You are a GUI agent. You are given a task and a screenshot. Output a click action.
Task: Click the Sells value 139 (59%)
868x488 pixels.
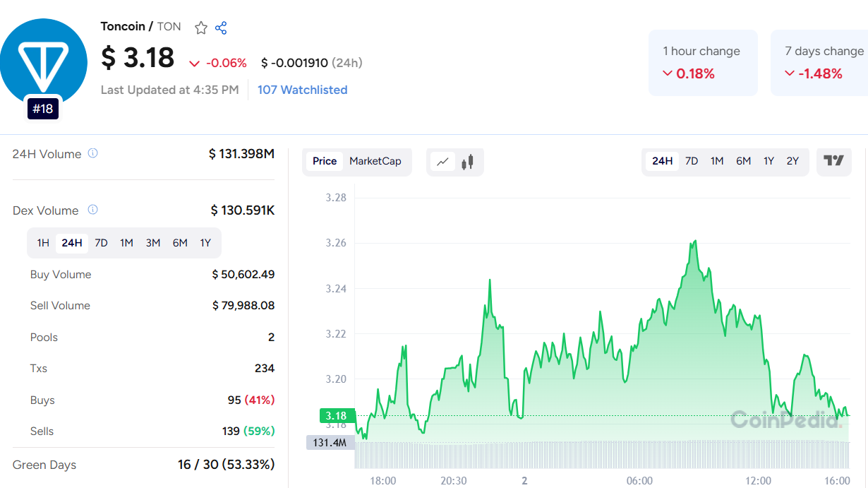248,431
